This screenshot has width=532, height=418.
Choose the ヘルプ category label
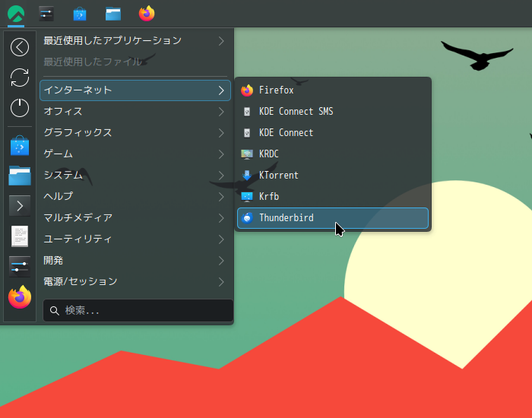(x=58, y=196)
